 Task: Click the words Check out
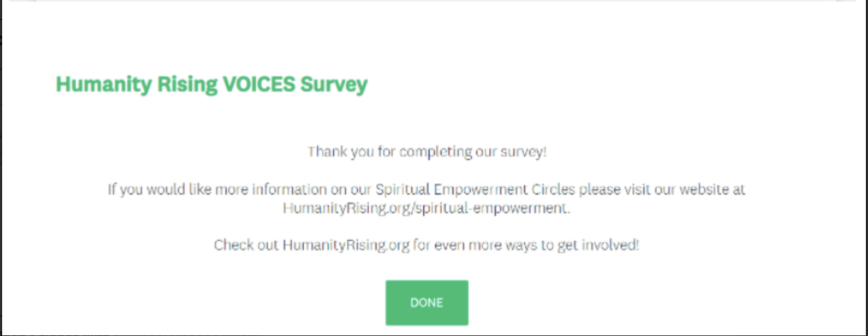[245, 245]
